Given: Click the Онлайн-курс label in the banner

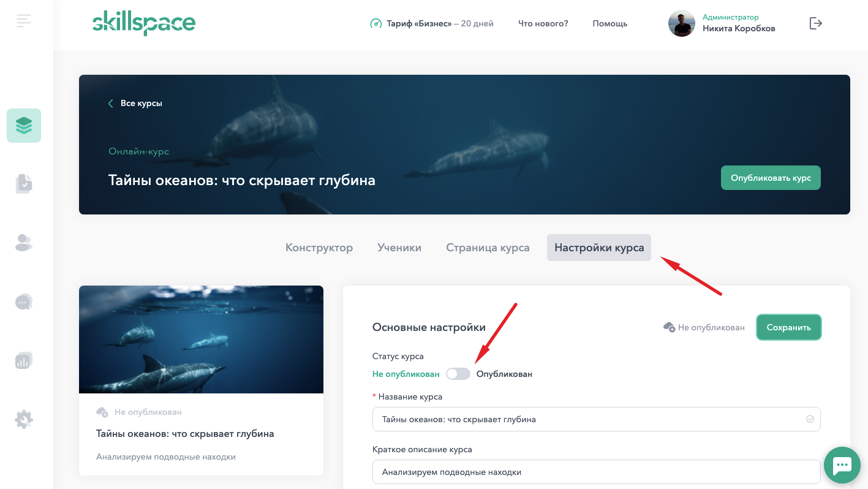Looking at the screenshot, I should coord(139,151).
